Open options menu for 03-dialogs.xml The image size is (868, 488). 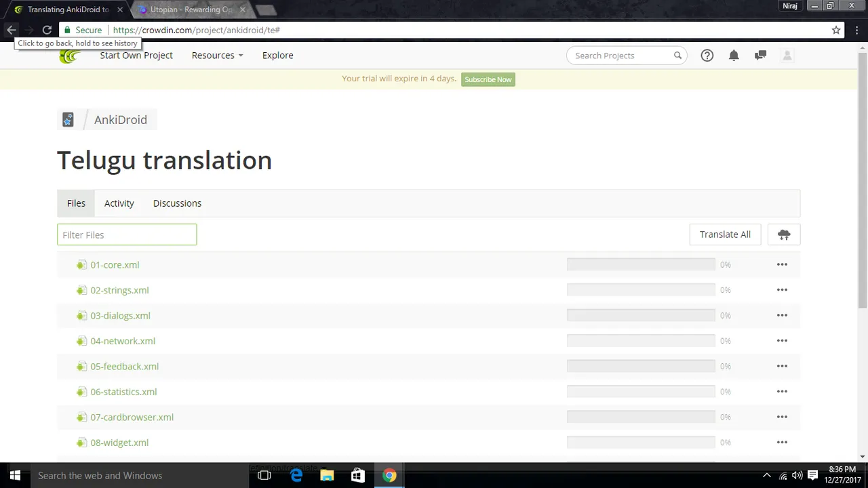point(782,316)
